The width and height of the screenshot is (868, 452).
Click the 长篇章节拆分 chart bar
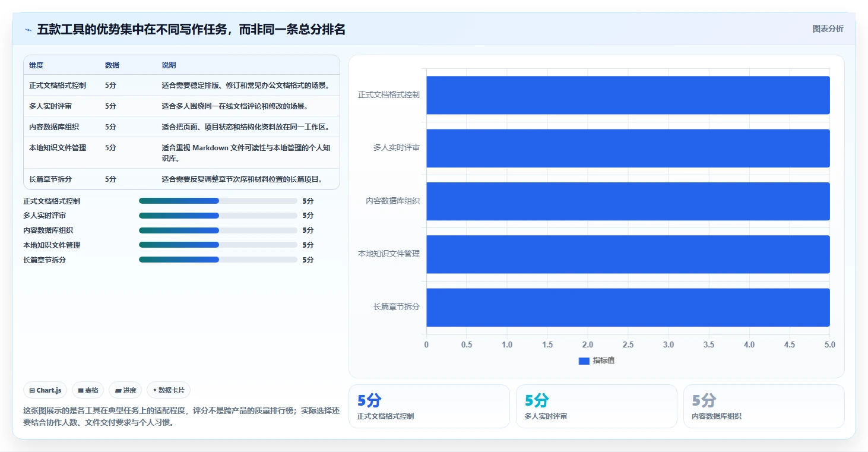point(628,307)
